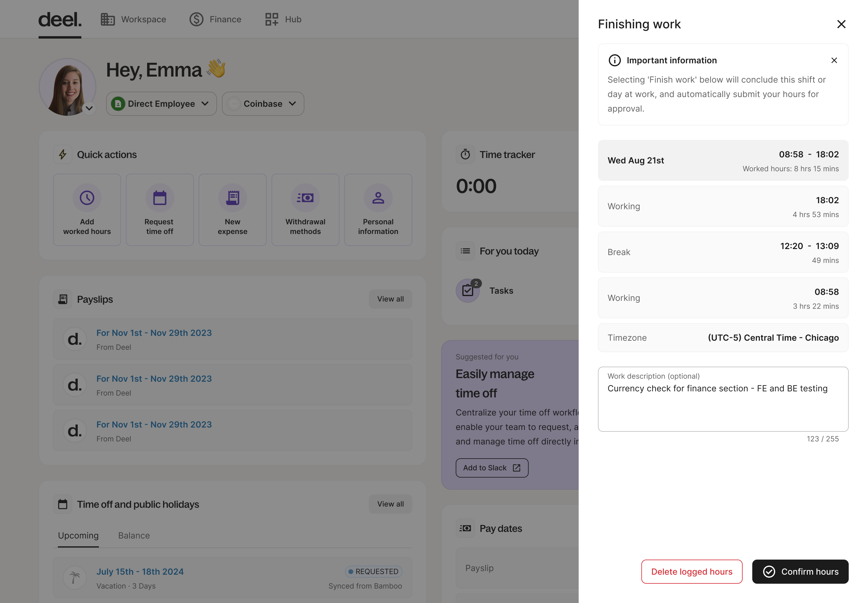
Task: Click the green Direct Employee badge icon
Action: click(x=118, y=104)
